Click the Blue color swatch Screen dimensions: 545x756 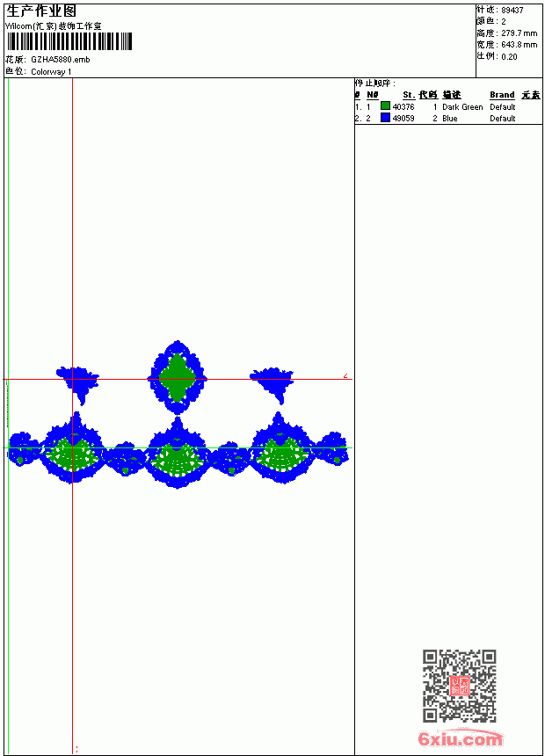coord(385,118)
